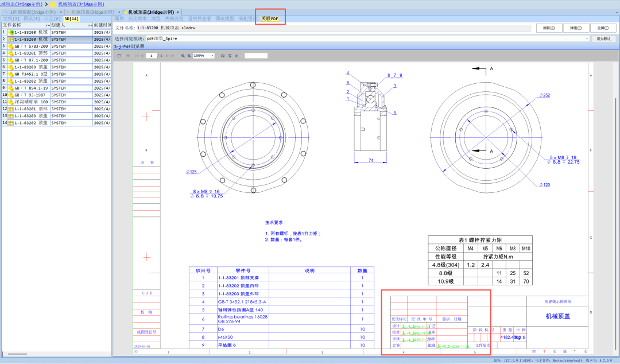Image resolution: width=620 pixels, height=364 pixels.
Task: Select row 6 item 1-1-83203 顶盖
Action: coord(56,67)
